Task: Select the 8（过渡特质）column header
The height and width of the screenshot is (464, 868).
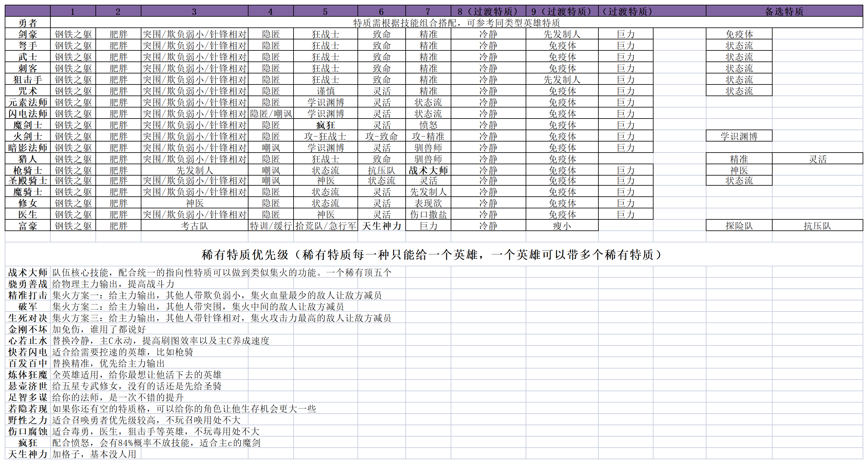Action: point(488,11)
